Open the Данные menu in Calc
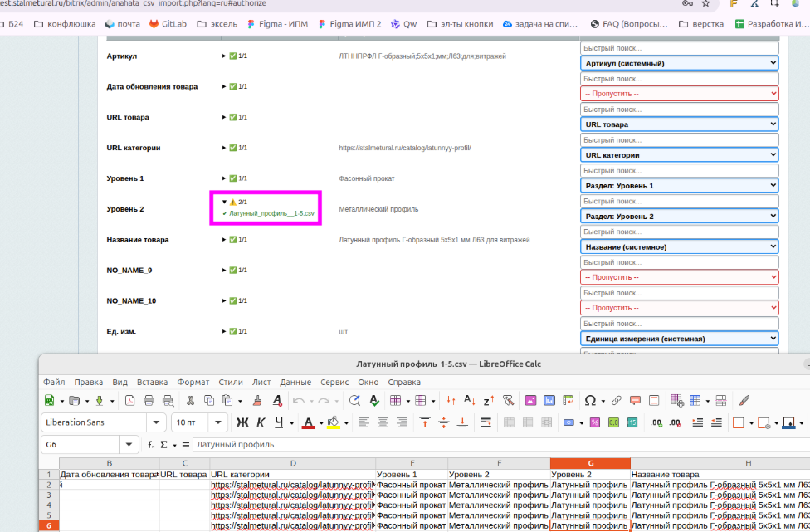 295,383
